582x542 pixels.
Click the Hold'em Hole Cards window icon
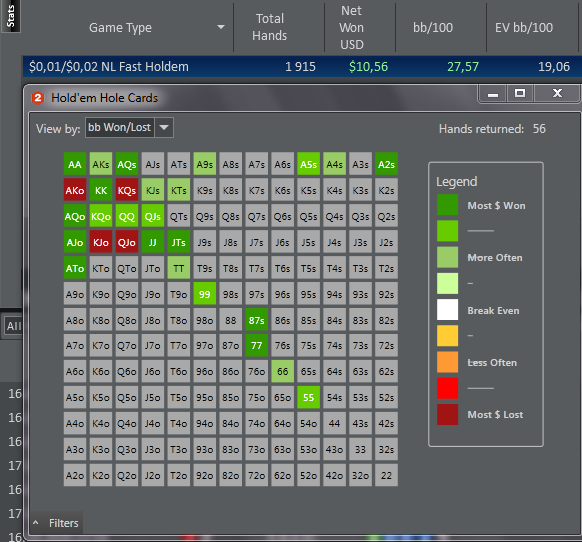[38, 98]
